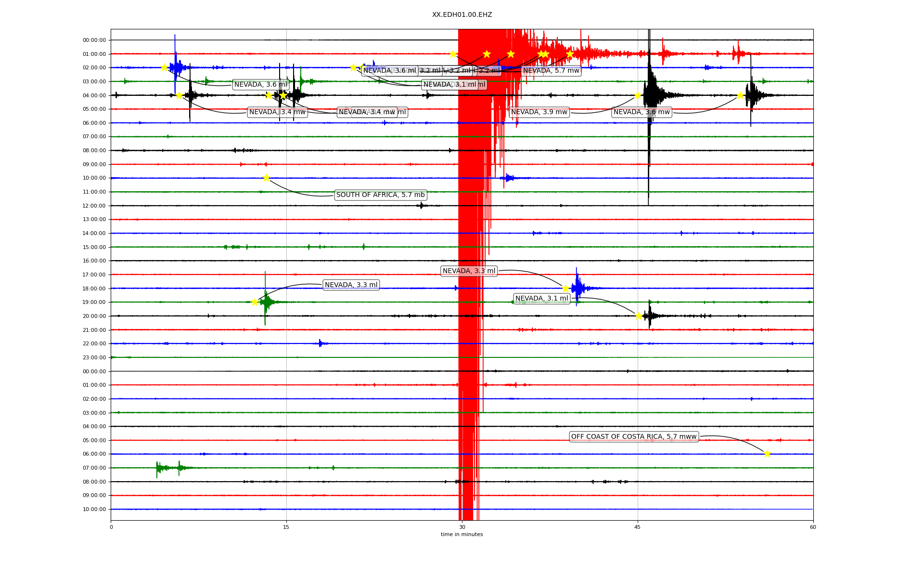Click the leftmost yellow star on the 02:00:00 trace

tap(164, 67)
